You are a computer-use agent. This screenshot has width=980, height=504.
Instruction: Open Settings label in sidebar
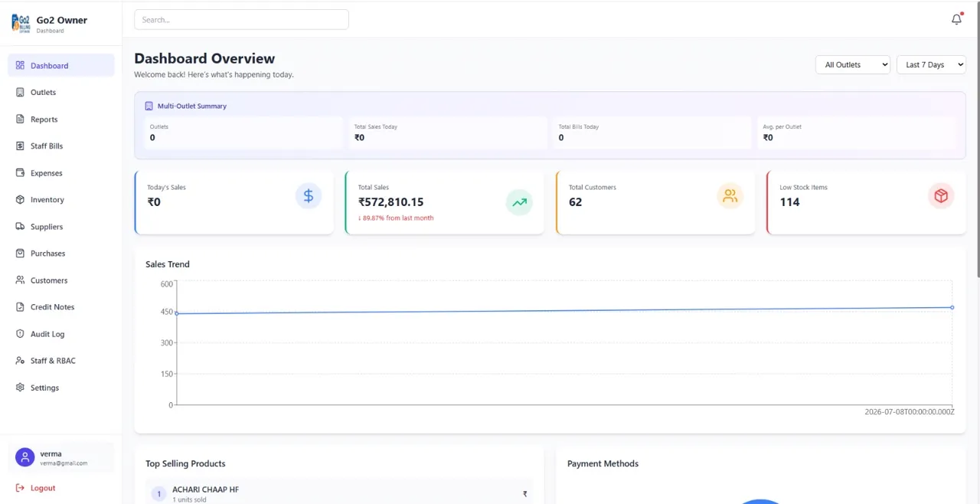[44, 388]
